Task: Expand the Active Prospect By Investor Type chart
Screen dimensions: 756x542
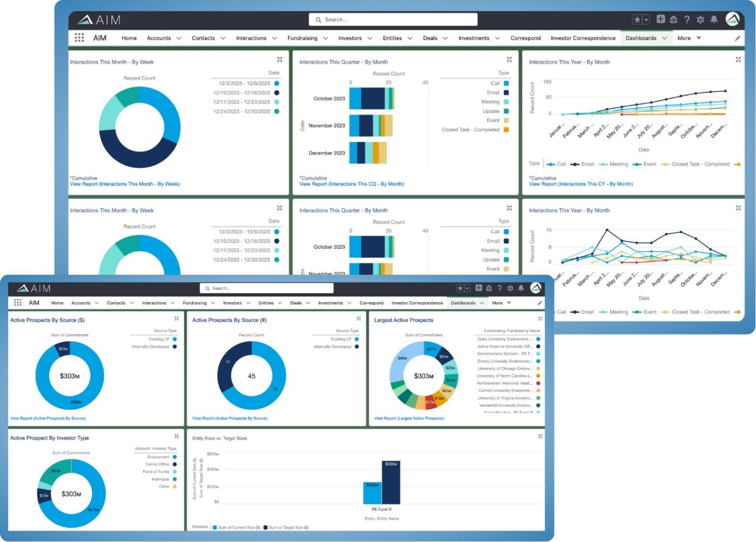Action: (x=177, y=436)
